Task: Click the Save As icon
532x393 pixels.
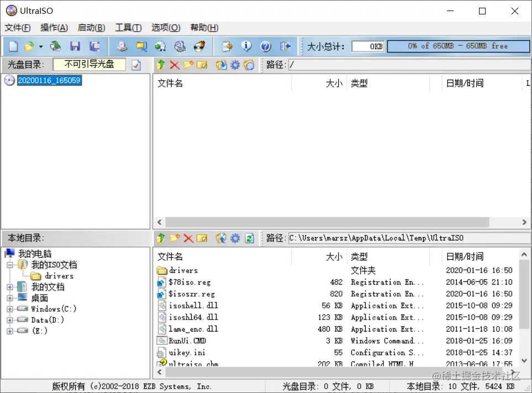Action: 94,46
